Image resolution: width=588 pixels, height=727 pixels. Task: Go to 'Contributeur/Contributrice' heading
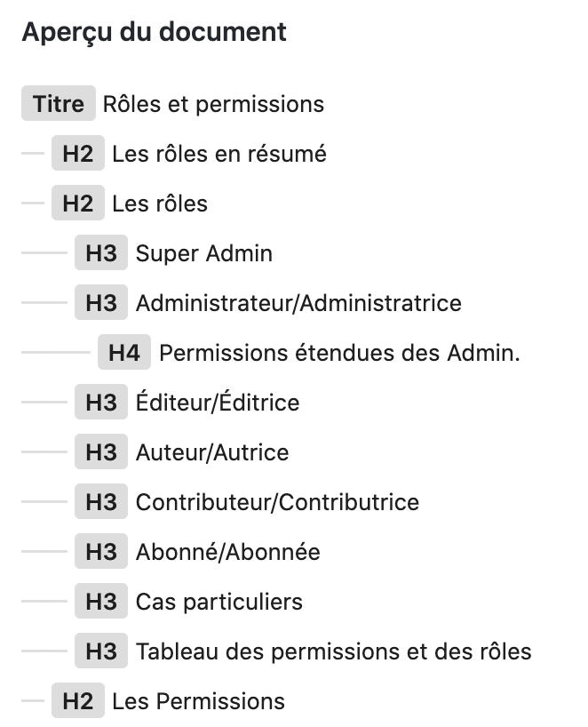tap(277, 501)
